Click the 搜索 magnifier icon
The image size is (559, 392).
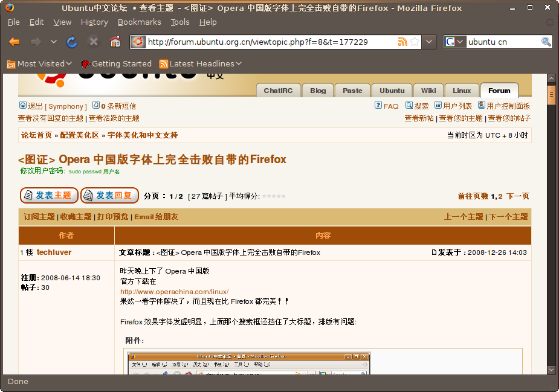tap(409, 105)
